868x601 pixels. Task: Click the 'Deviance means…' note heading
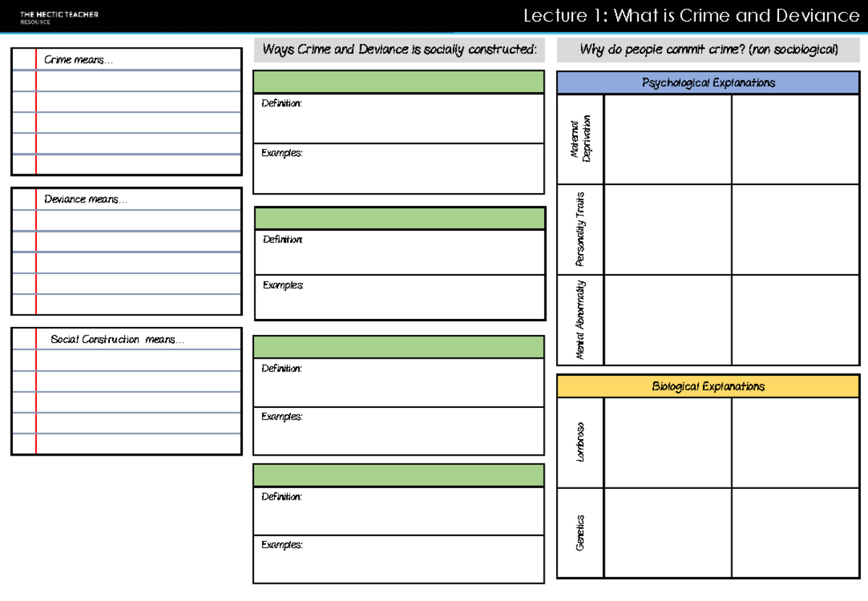[85, 200]
